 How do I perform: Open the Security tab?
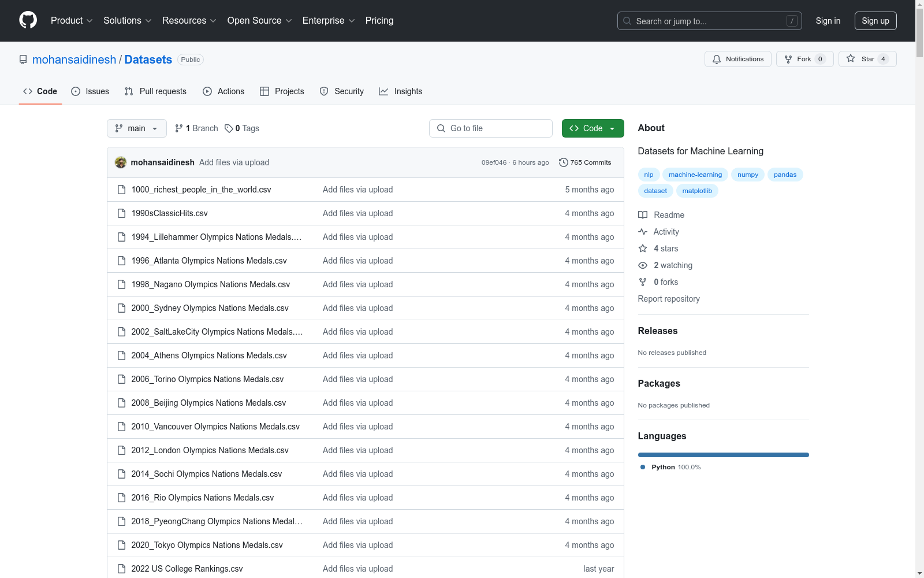pyautogui.click(x=342, y=91)
